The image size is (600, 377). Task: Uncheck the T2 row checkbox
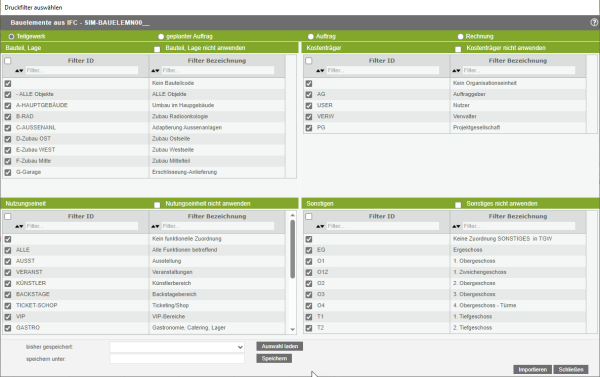(x=309, y=328)
